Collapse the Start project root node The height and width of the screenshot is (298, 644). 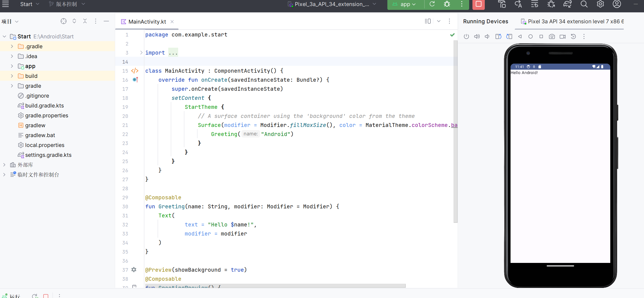4,36
